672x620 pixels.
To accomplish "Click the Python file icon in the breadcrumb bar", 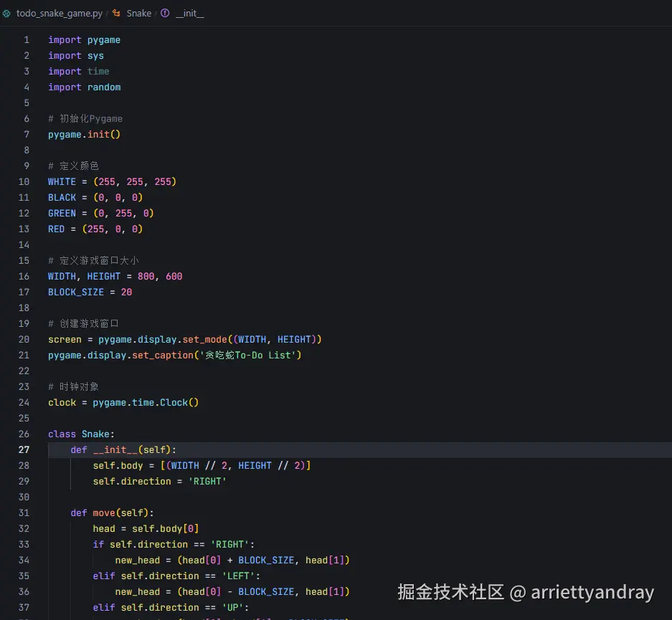I will pos(8,13).
